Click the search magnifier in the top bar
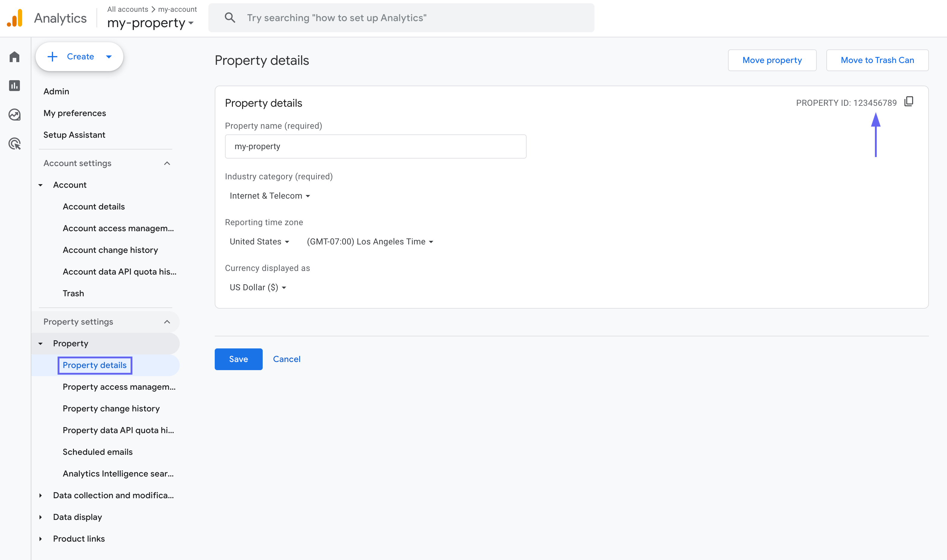947x560 pixels. (x=230, y=17)
